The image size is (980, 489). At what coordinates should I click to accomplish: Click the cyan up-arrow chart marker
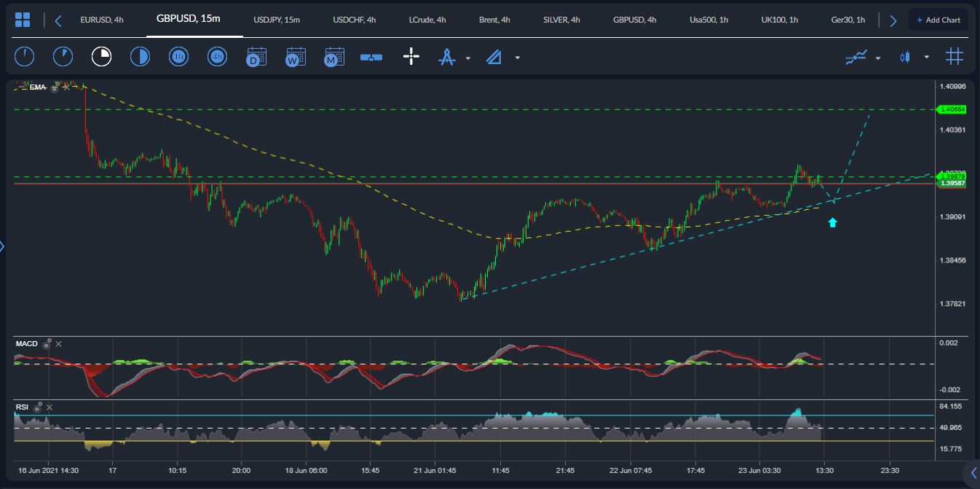(x=832, y=222)
